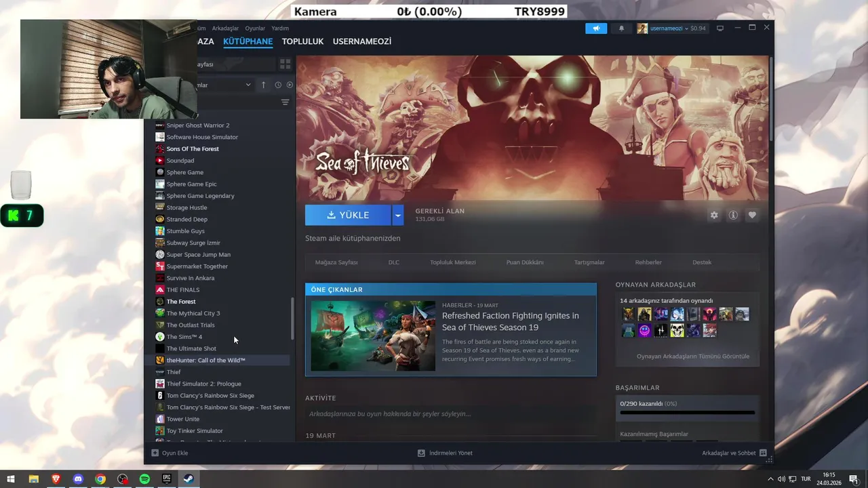Open the Oyunlar menu
Viewport: 868px width, 488px height.
click(x=255, y=28)
